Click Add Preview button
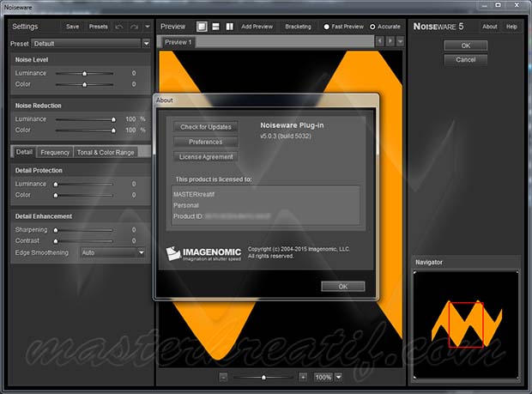The image size is (532, 394). point(257,27)
